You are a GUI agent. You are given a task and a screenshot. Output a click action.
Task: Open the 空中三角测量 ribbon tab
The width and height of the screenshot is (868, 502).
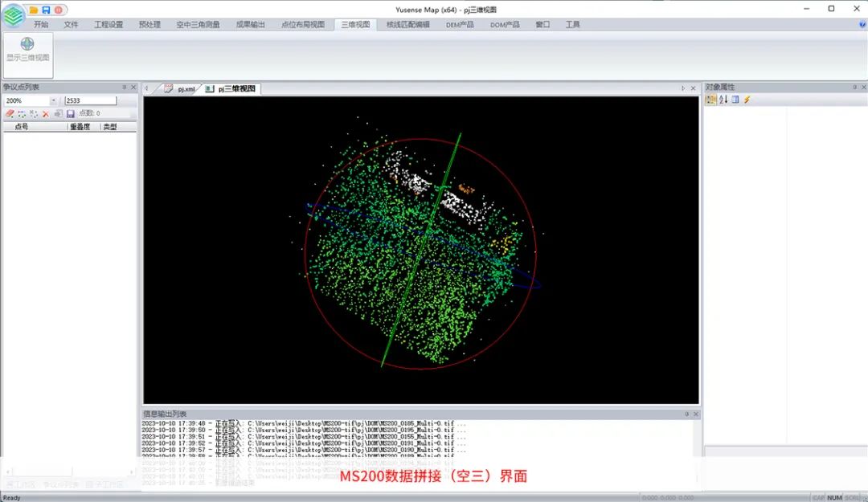(x=198, y=25)
